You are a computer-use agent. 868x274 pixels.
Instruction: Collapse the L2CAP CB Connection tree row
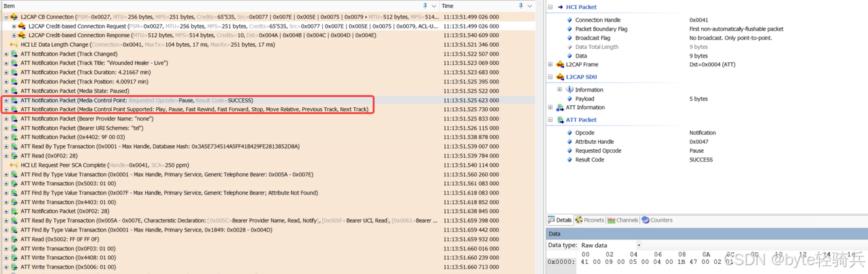(x=6, y=16)
